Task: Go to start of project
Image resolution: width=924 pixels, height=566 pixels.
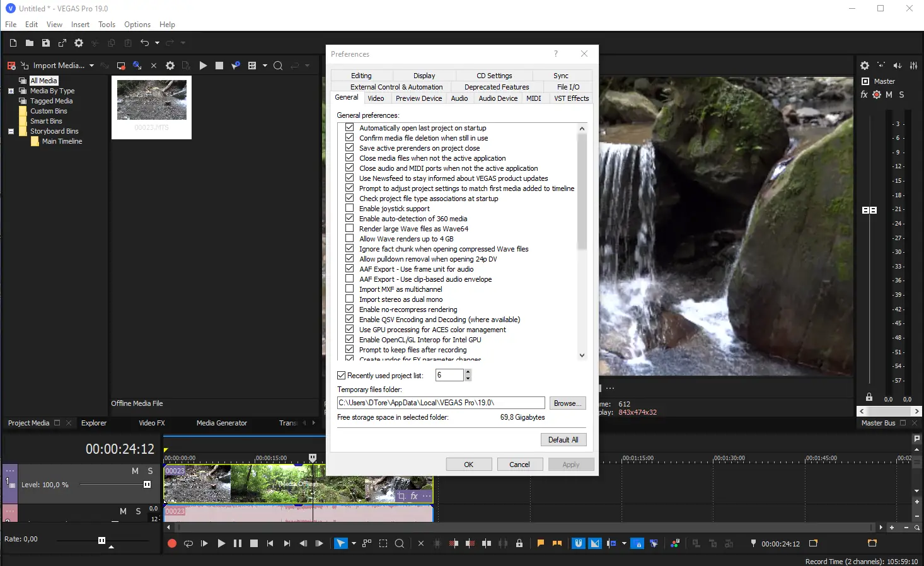Action: click(x=270, y=543)
